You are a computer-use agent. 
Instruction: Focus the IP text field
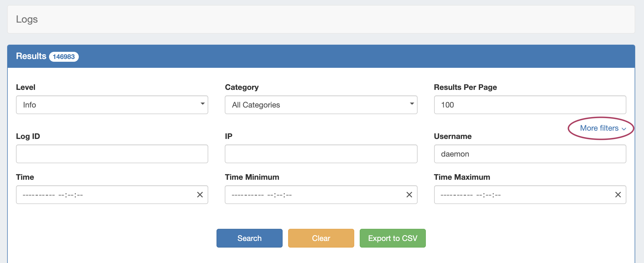coord(321,154)
